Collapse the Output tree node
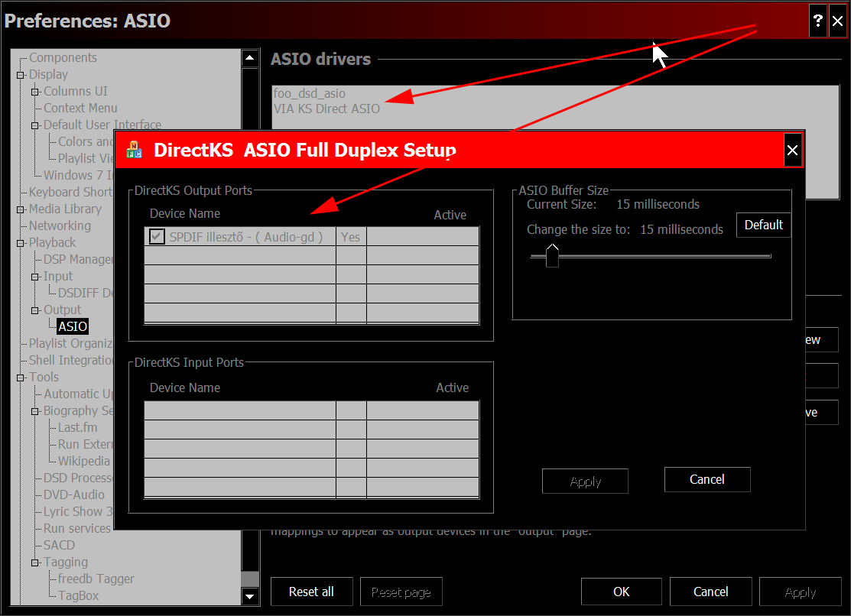Screen dimensions: 851x616 (35, 310)
